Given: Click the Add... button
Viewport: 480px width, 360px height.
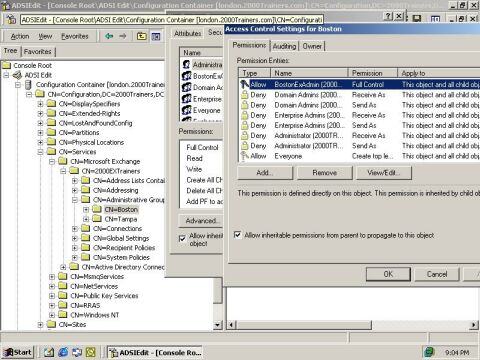Looking at the screenshot, I should point(265,173).
